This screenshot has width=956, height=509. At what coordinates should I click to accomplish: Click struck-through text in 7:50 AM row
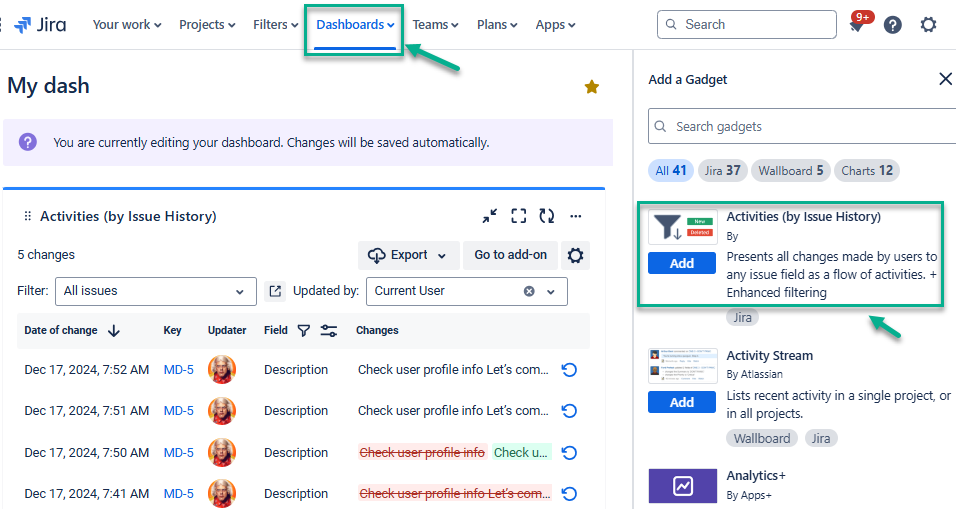(422, 453)
